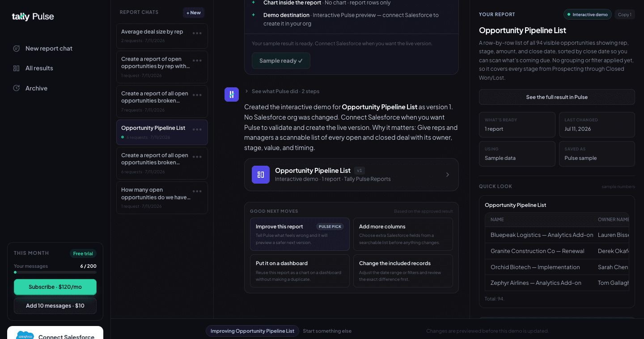Click the Sample ready button
The height and width of the screenshot is (339, 644).
281,61
